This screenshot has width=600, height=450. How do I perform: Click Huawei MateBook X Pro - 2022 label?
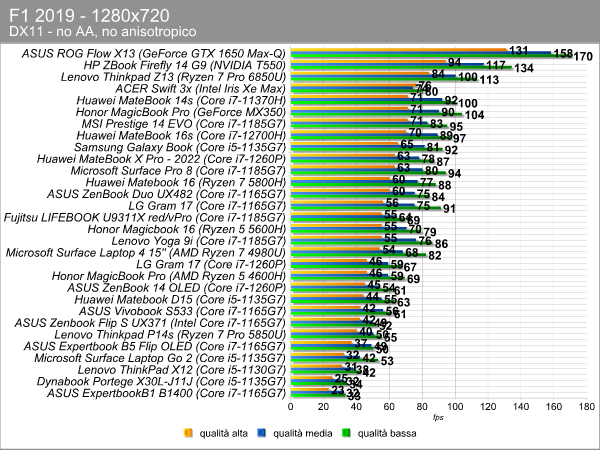161,159
